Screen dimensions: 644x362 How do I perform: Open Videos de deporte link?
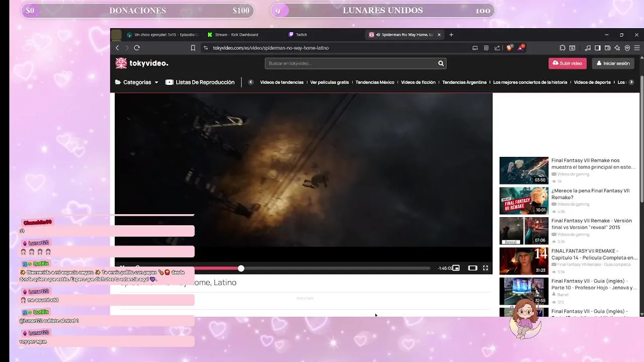pyautogui.click(x=592, y=82)
